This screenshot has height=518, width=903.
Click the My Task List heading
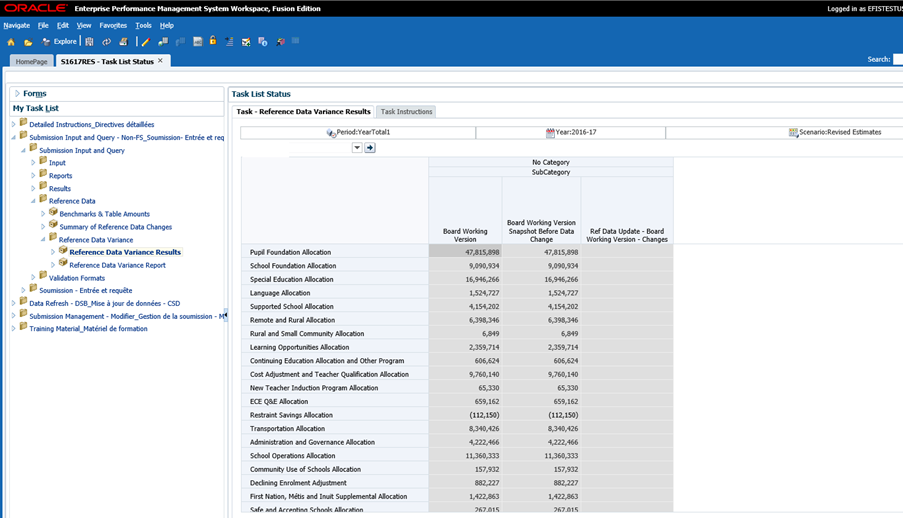pos(36,108)
